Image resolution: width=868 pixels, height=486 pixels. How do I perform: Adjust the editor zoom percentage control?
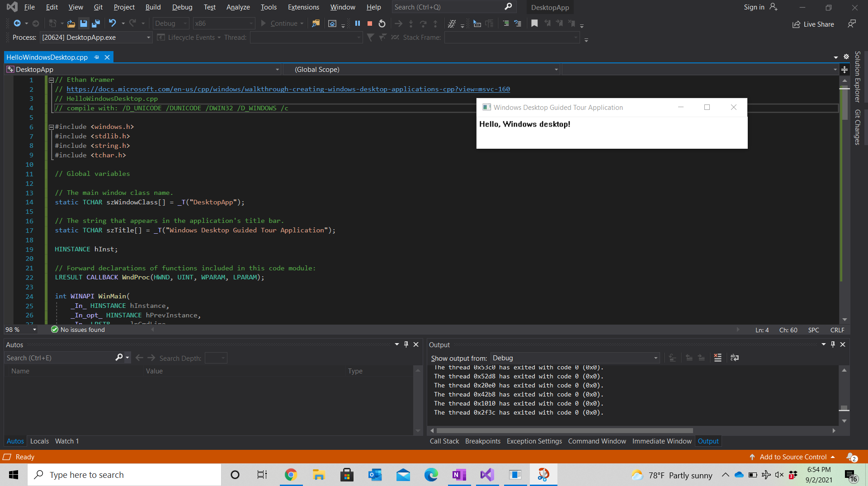pos(20,330)
